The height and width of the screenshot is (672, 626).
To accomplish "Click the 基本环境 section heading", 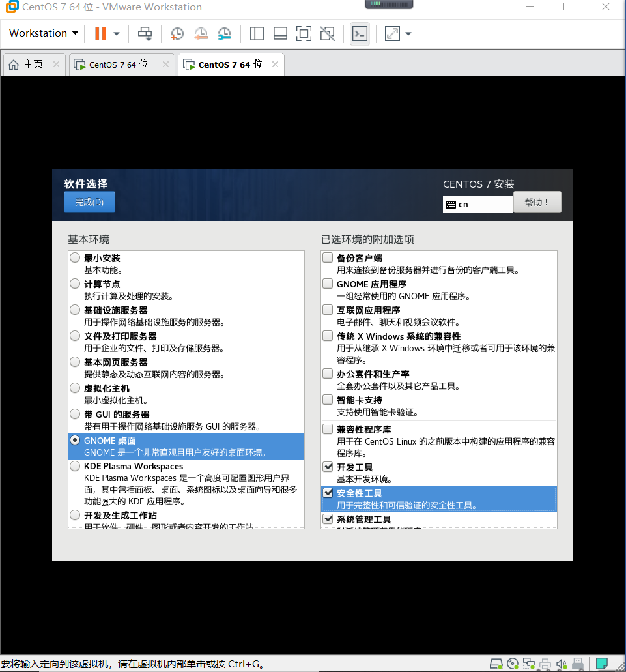I will [89, 239].
